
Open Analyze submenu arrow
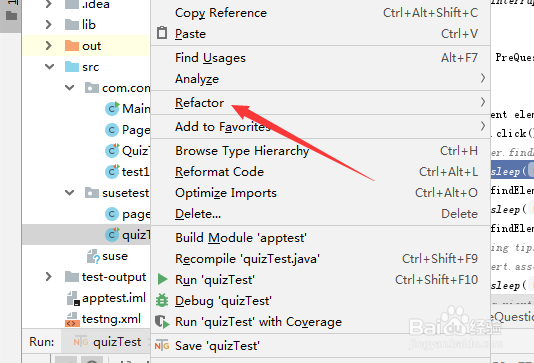coord(483,79)
